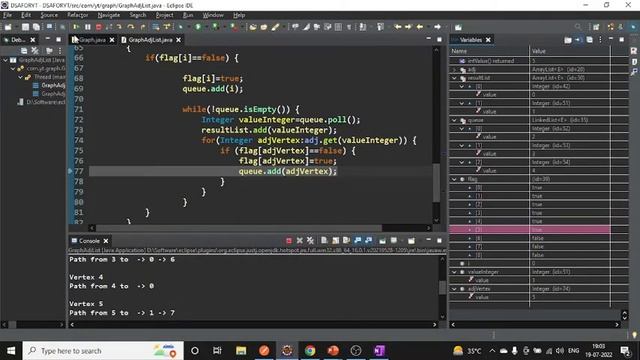
Task: Click Remove Launch (single X) in Console toolbar
Action: coord(300,240)
